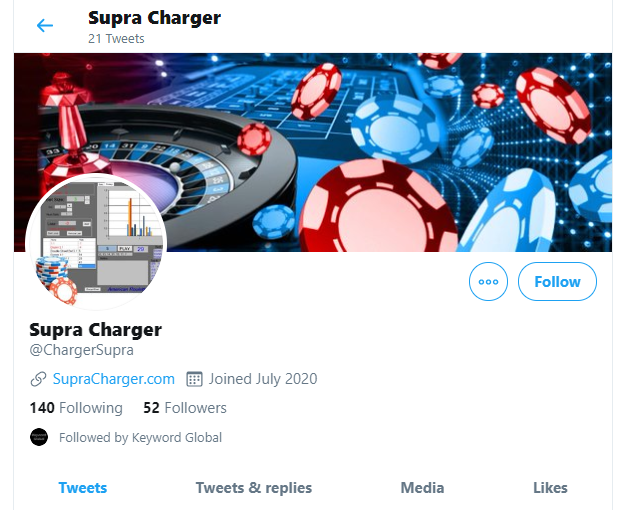The width and height of the screenshot is (622, 510).
Task: Open the Supra Charger profile picture
Action: (x=96, y=242)
